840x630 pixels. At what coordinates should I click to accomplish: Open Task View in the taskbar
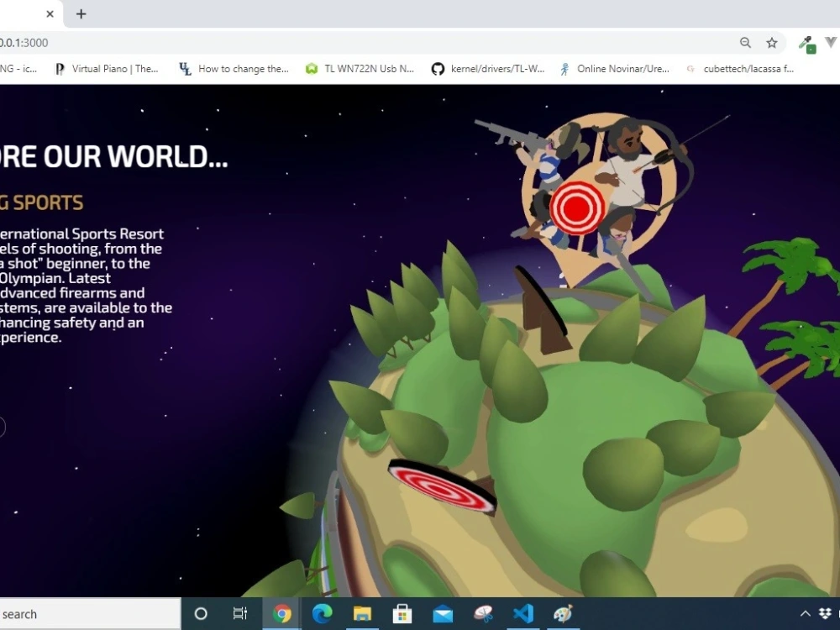coord(240,614)
